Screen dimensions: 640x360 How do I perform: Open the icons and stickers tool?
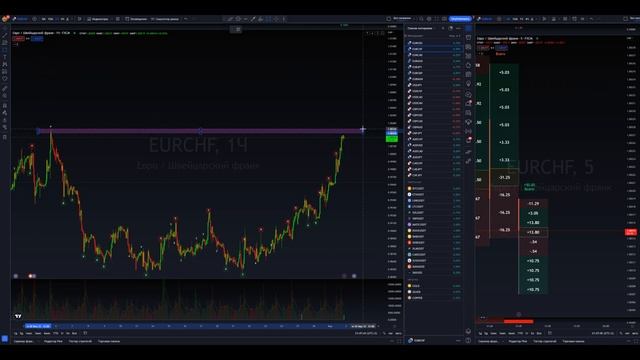click(x=5, y=79)
